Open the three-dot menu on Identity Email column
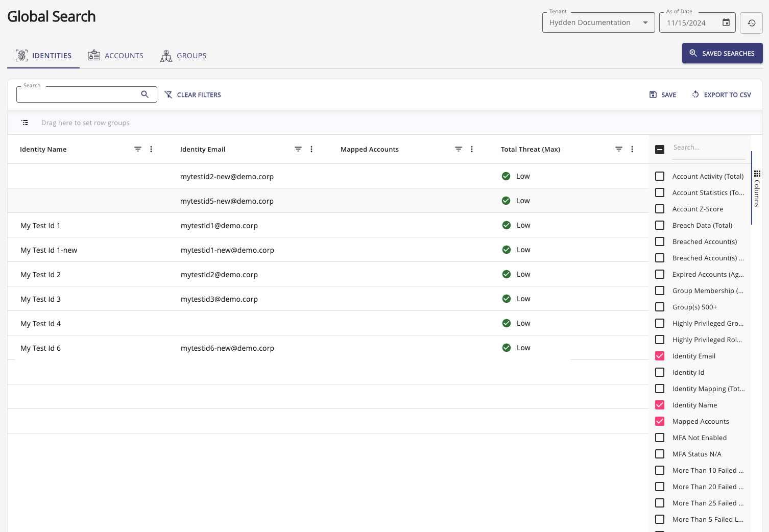The height and width of the screenshot is (532, 769). 311,149
